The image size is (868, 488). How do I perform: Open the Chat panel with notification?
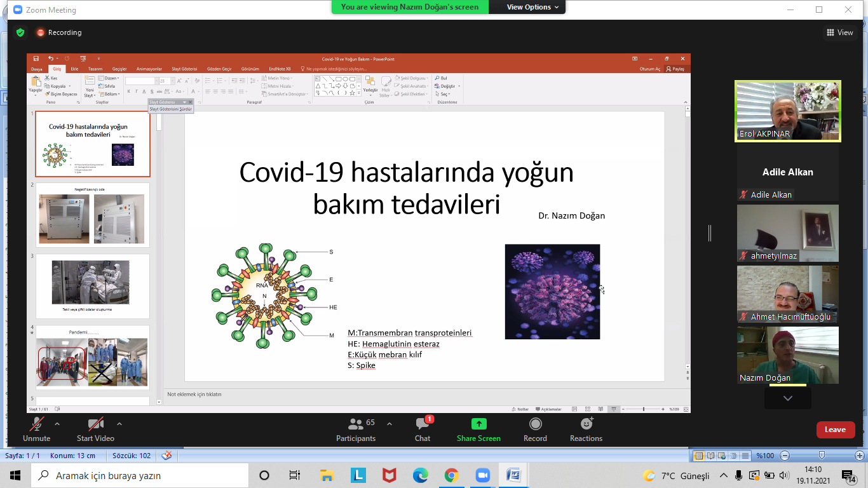[x=423, y=430]
